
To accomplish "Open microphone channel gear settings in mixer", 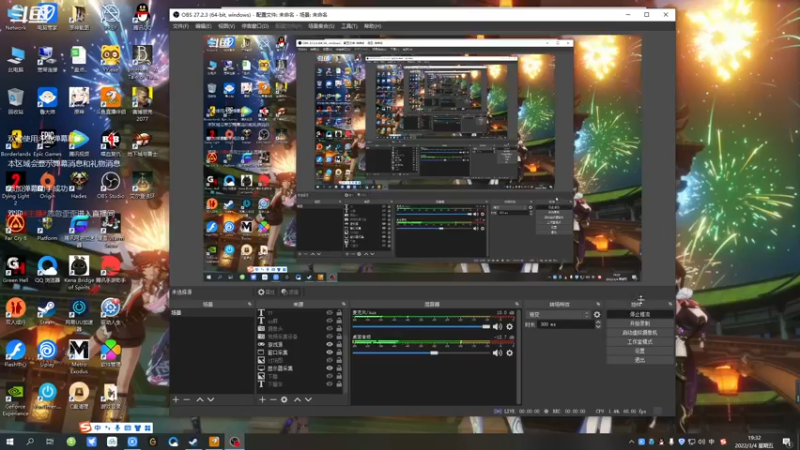I will pos(509,327).
